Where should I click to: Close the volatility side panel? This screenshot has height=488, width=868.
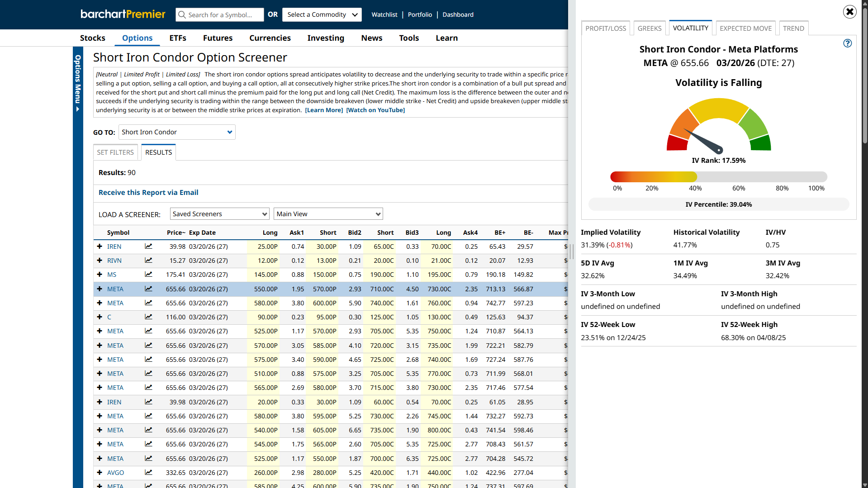849,12
